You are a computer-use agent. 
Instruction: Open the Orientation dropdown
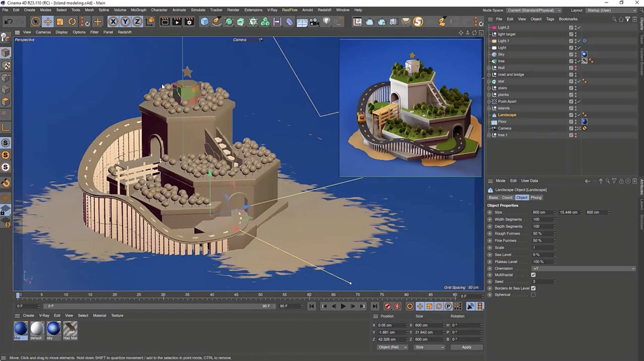click(583, 268)
